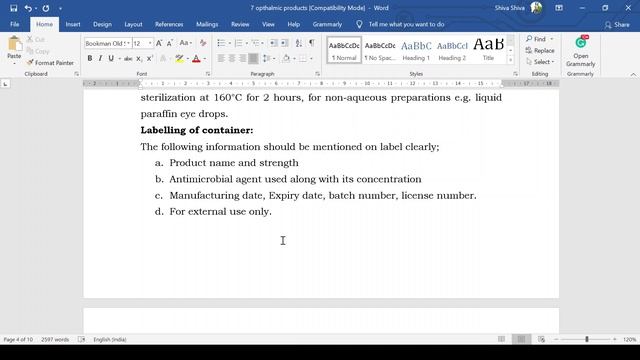
Task: Click the Share button
Action: (617, 24)
